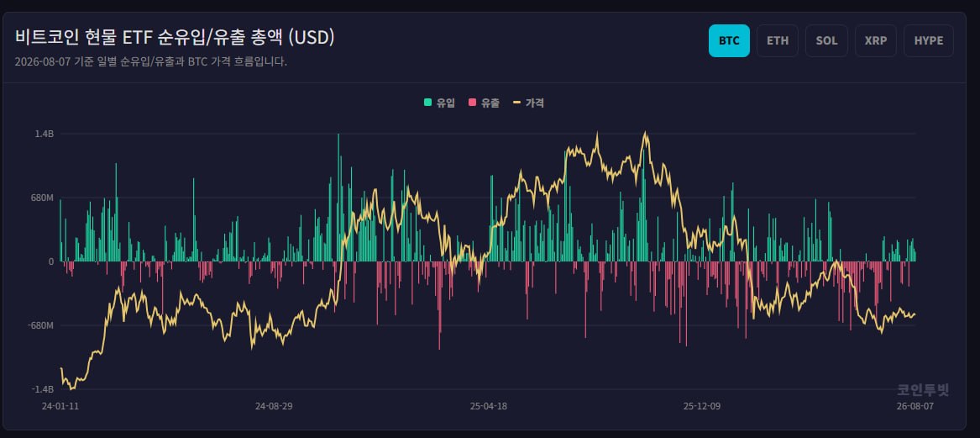Click the 25-12-09 date label
The height and width of the screenshot is (438, 980).
click(x=702, y=406)
